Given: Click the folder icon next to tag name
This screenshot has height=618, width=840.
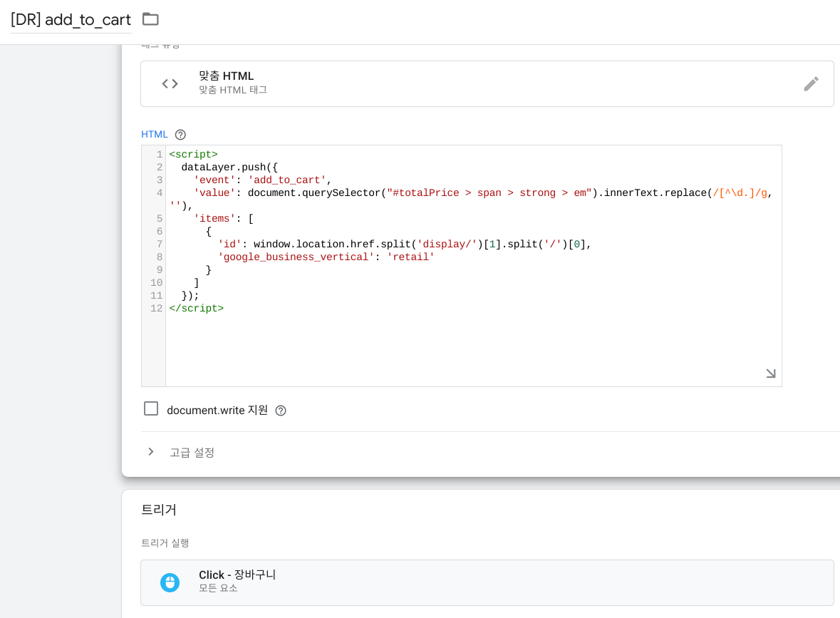Looking at the screenshot, I should click(x=150, y=19).
